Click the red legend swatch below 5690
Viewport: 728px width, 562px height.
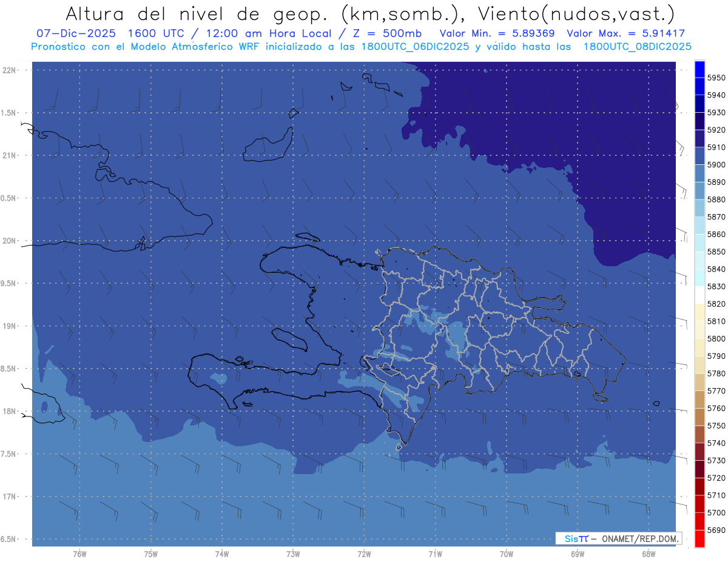699,538
